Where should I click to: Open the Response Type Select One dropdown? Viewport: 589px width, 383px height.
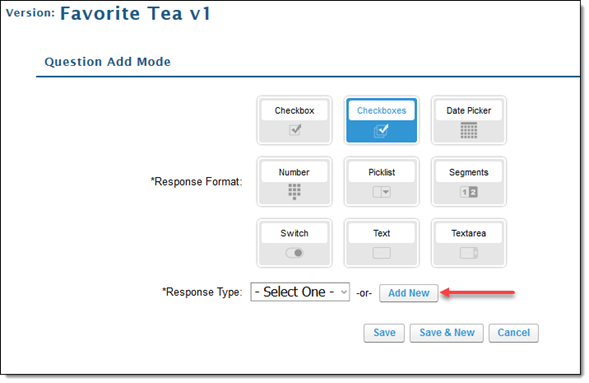click(x=300, y=292)
